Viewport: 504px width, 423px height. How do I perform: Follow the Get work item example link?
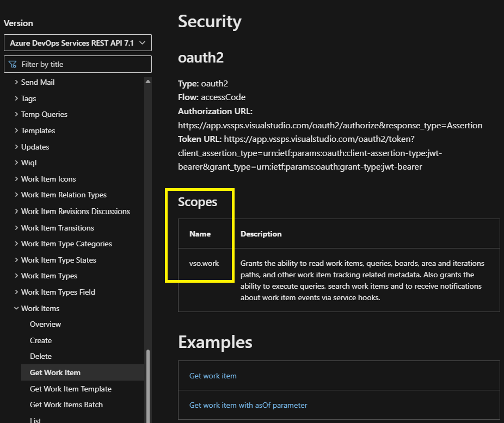pos(213,376)
